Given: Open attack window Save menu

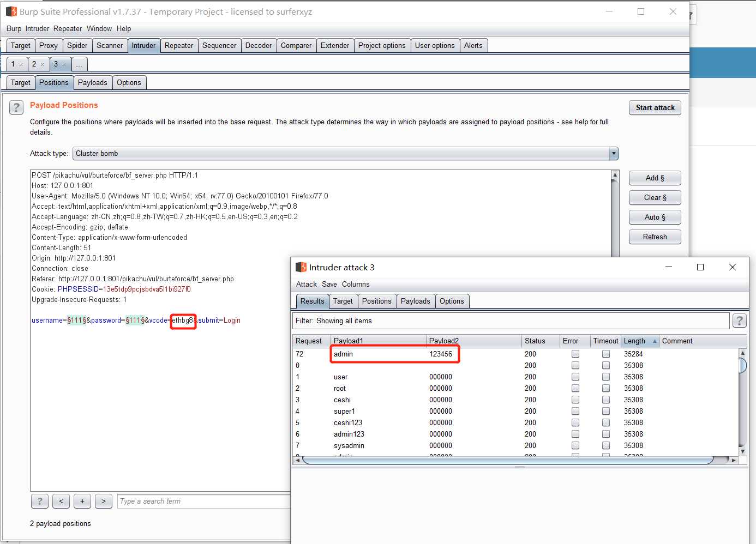Looking at the screenshot, I should (x=329, y=284).
